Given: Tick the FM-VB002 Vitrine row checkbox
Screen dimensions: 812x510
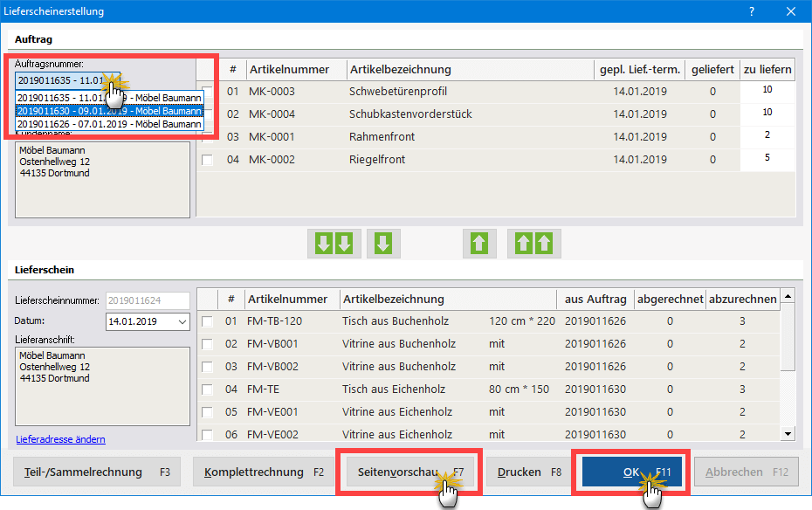Looking at the screenshot, I should tap(208, 367).
